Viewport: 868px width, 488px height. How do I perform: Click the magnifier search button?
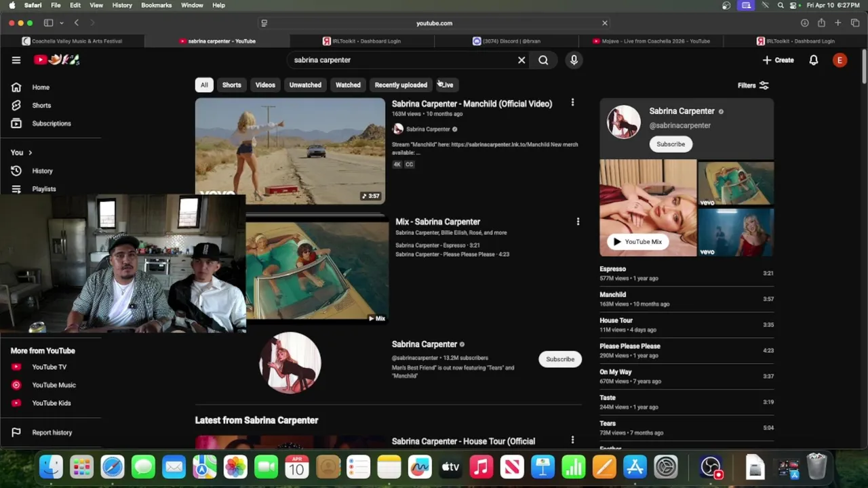(543, 60)
